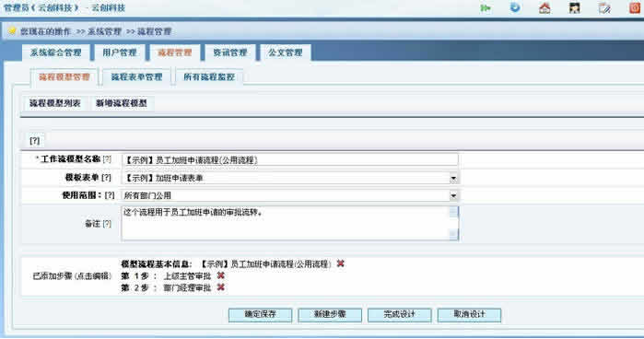Click the green logout arrow icon

point(486,8)
